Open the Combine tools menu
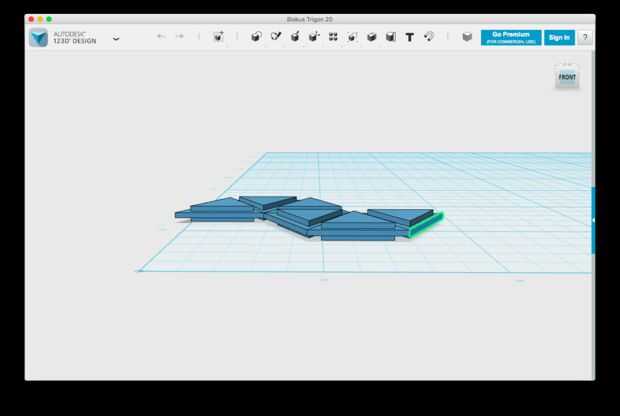The image size is (620, 416). coord(371,37)
